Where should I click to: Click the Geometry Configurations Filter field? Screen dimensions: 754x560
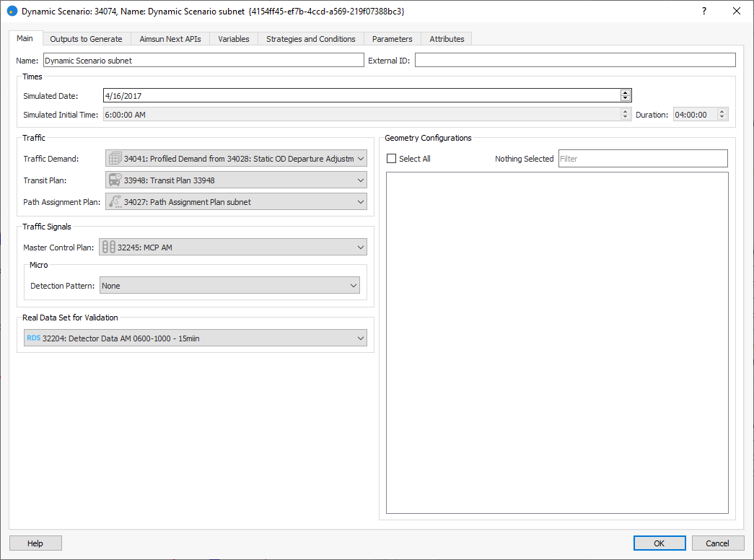642,159
